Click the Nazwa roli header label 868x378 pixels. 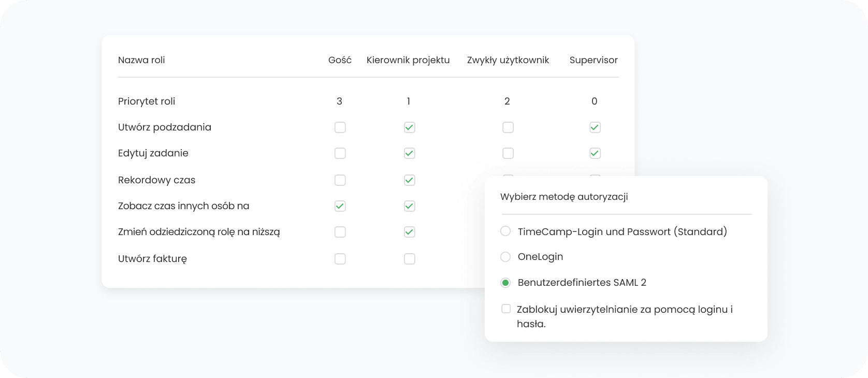point(141,60)
